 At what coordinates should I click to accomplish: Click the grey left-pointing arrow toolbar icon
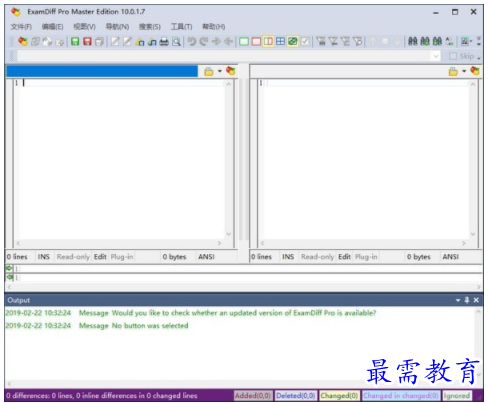click(x=228, y=42)
